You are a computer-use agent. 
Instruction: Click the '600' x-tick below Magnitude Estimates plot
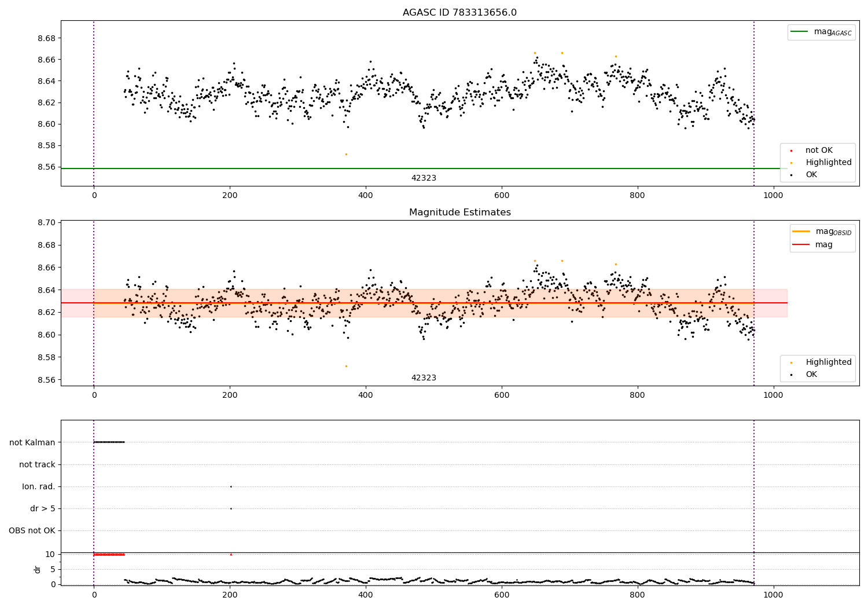(x=502, y=395)
